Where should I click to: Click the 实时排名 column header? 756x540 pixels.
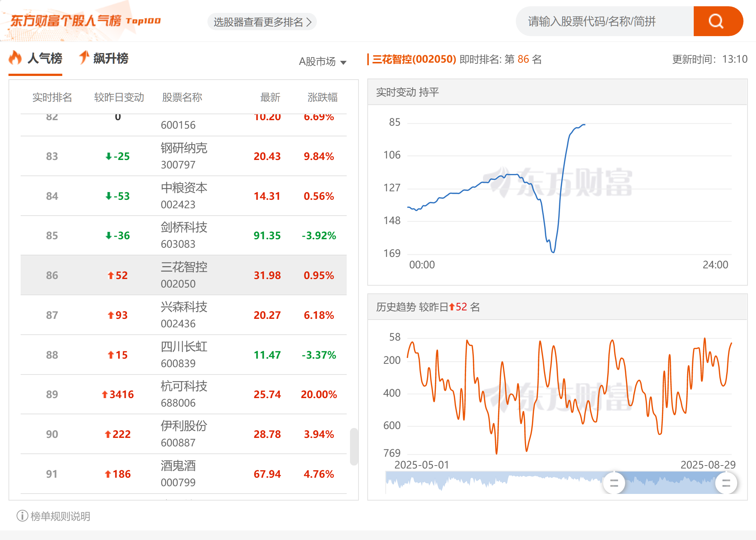(x=52, y=97)
